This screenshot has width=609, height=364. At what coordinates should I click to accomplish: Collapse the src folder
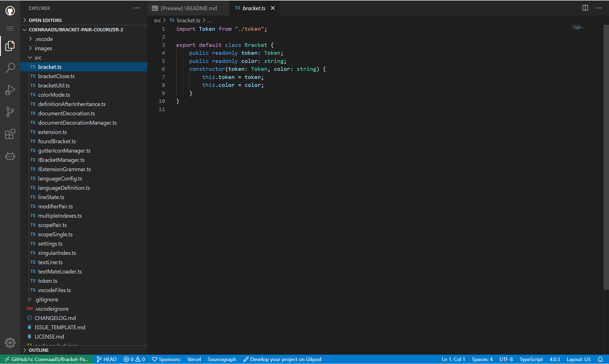[84, 58]
